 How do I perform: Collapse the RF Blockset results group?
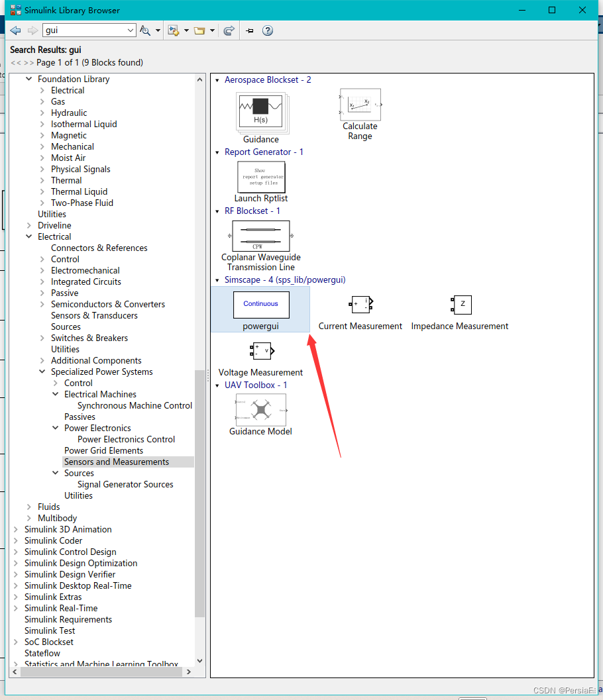coord(217,212)
